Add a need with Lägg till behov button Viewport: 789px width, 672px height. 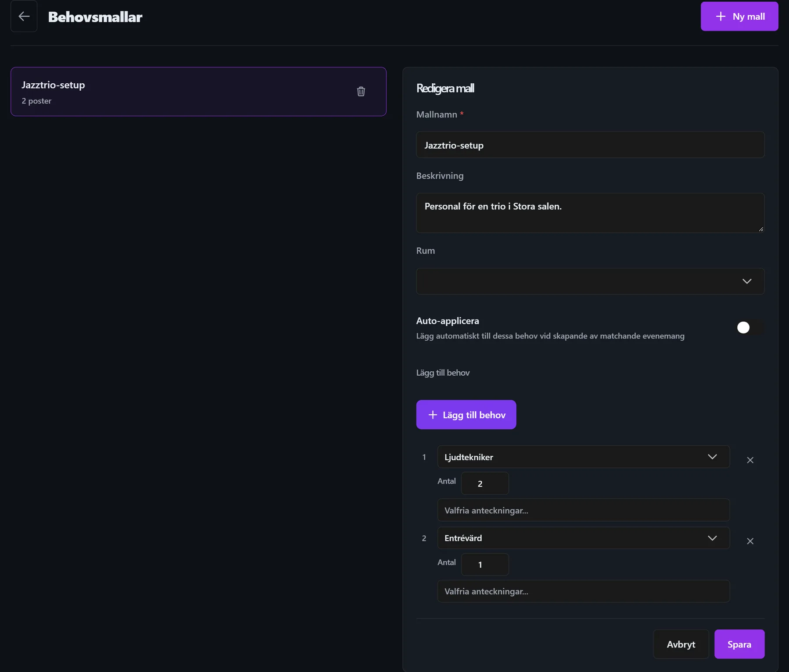point(466,415)
